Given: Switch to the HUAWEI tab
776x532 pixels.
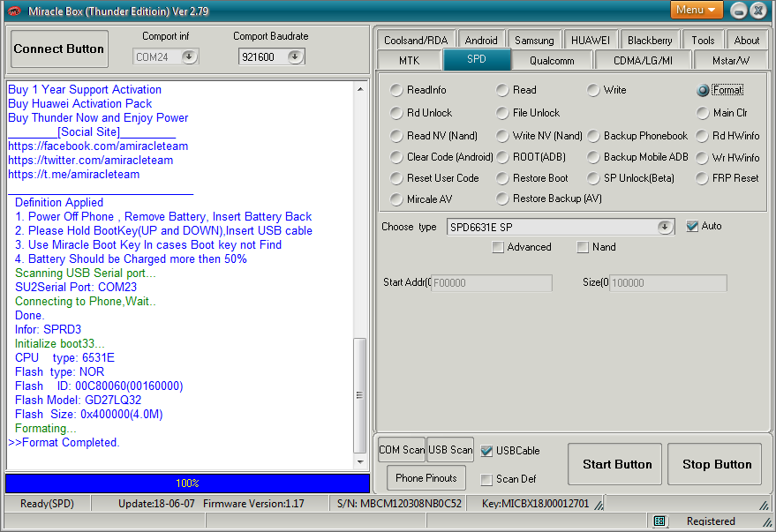Looking at the screenshot, I should click(591, 40).
